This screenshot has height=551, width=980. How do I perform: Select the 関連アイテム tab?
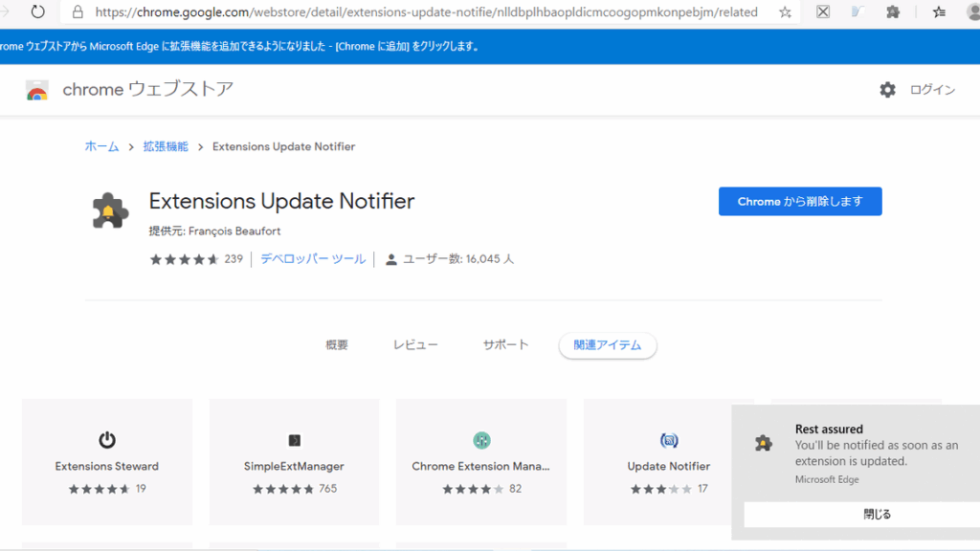point(608,345)
